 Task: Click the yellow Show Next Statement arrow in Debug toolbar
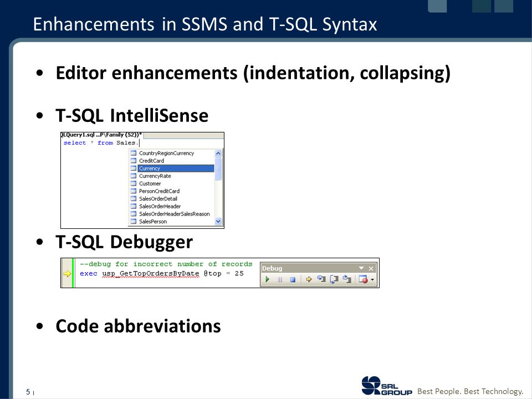click(309, 279)
